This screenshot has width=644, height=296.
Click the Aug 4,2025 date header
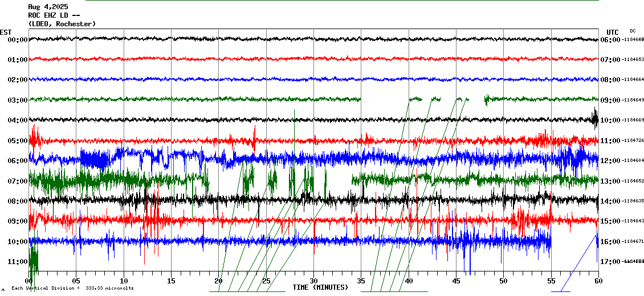(x=48, y=7)
